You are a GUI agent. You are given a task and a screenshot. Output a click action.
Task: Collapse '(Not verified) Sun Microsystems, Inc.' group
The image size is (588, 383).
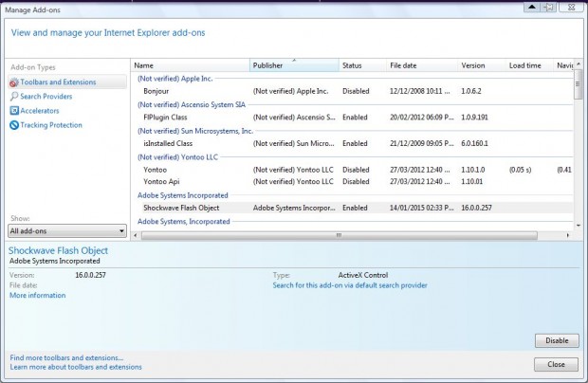(x=195, y=131)
